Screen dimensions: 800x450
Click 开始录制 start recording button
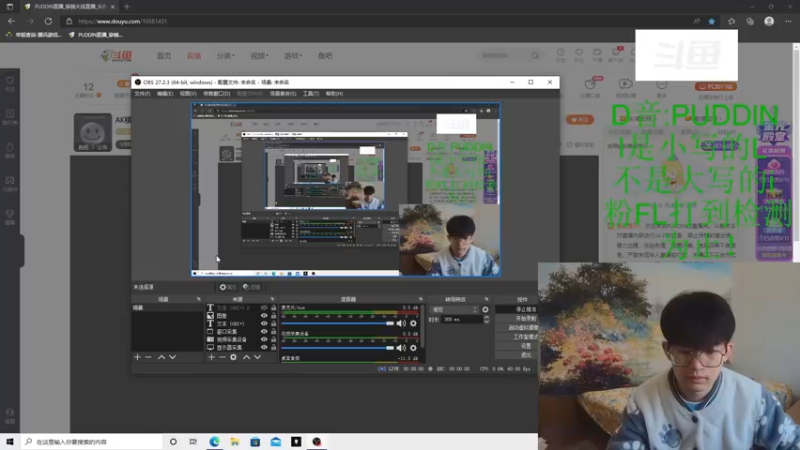[516, 318]
